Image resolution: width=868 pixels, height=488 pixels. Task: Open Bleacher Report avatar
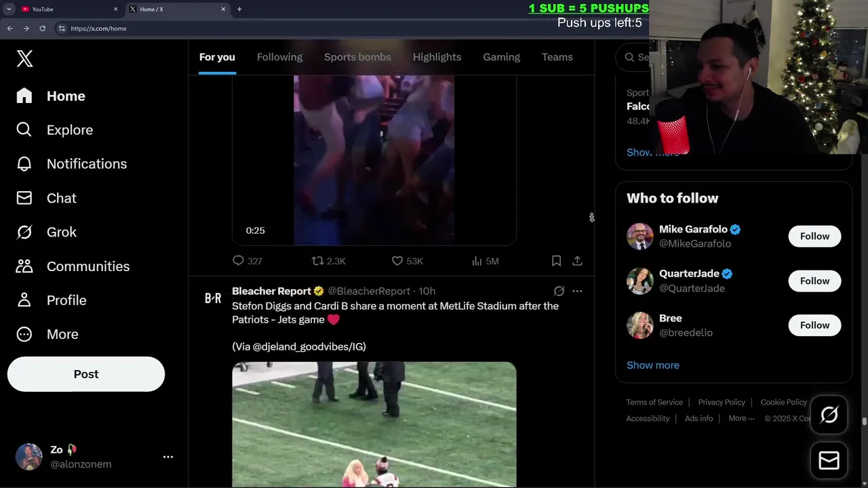click(213, 298)
